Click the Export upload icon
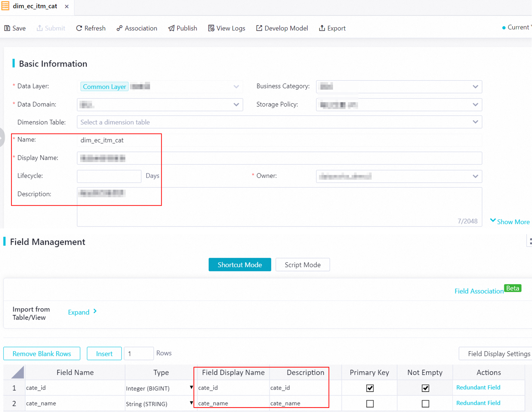Image resolution: width=532 pixels, height=412 pixels. (322, 28)
